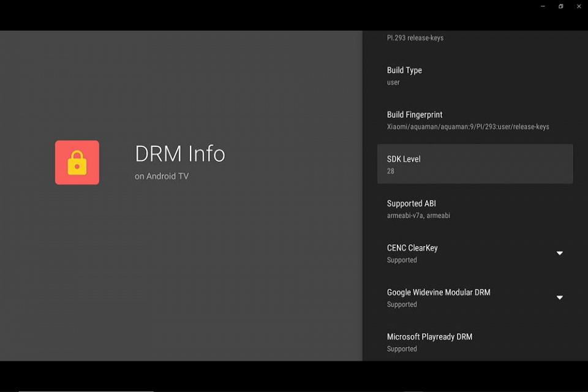Click the DRM Info title heading

(x=180, y=153)
